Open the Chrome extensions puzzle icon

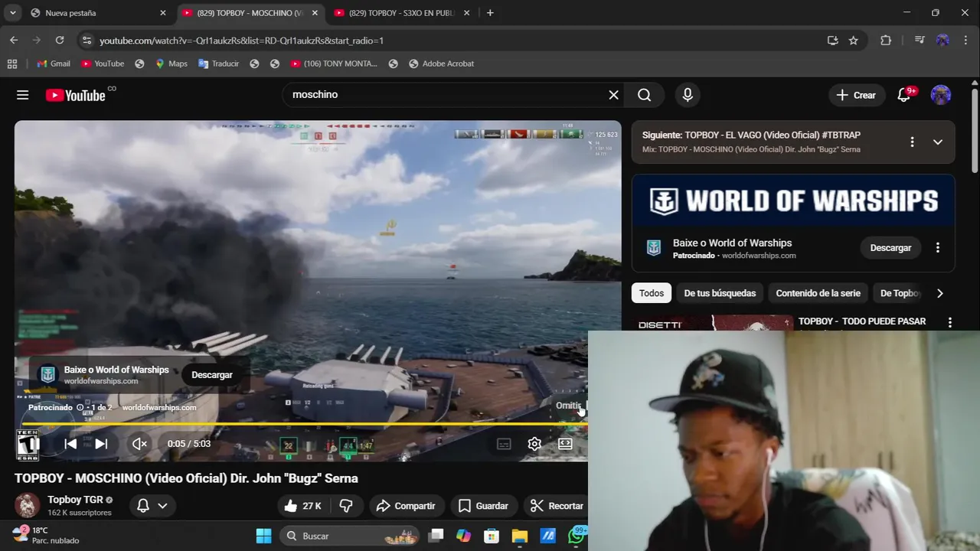(x=886, y=41)
